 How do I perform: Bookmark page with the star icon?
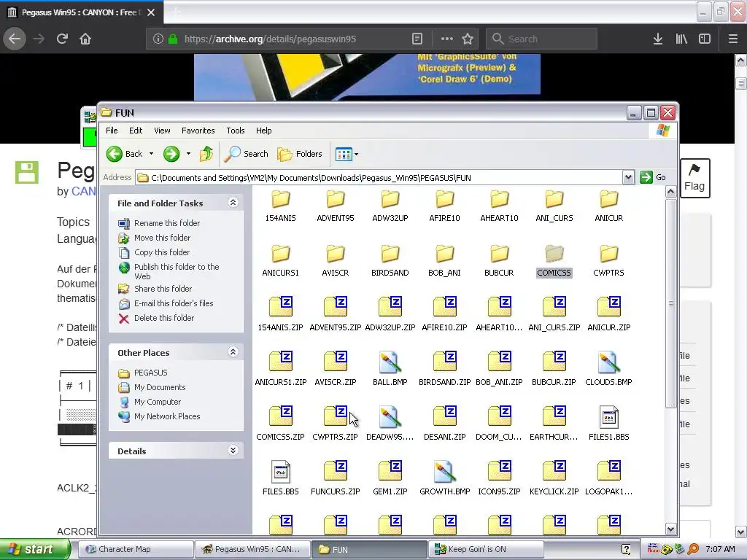468,39
